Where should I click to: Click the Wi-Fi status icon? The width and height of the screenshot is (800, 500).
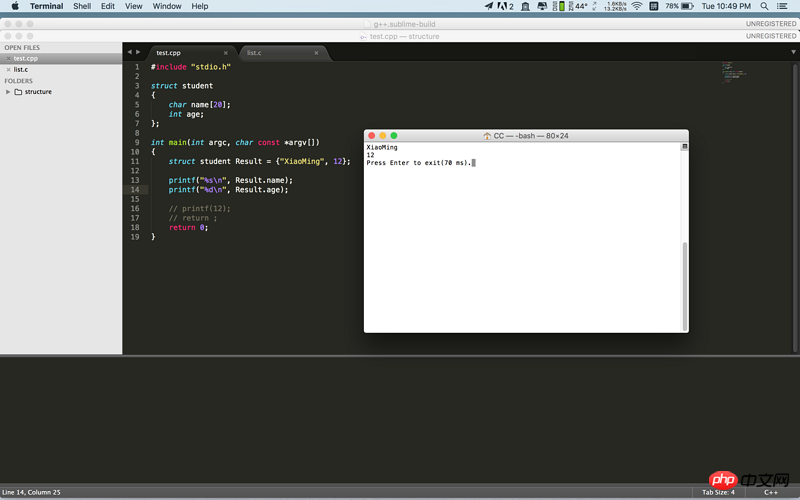[637, 6]
